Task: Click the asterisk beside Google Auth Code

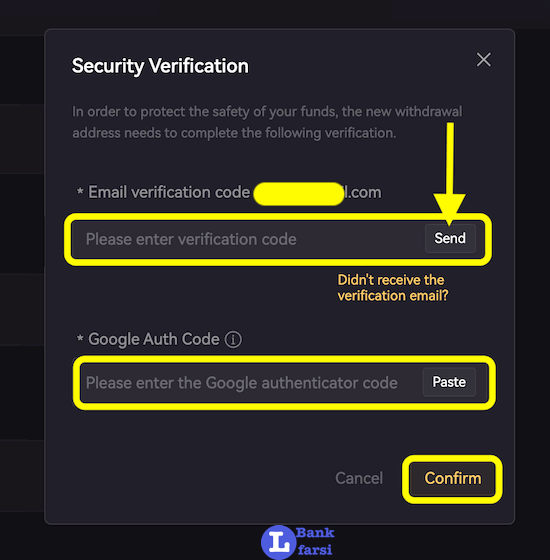Action: (x=80, y=338)
